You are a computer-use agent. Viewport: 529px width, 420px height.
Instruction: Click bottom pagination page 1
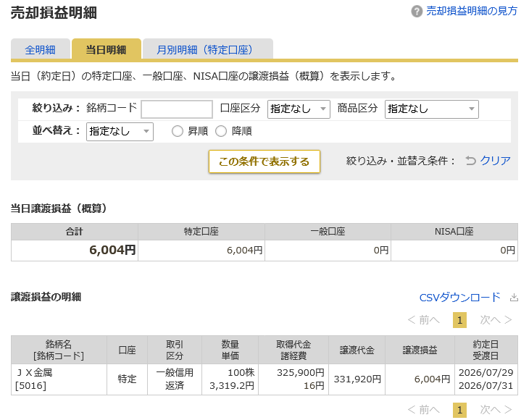pos(459,410)
